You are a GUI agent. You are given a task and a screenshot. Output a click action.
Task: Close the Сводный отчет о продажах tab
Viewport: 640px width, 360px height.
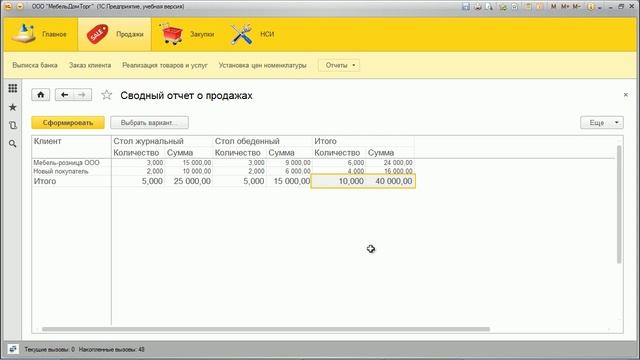click(x=626, y=95)
